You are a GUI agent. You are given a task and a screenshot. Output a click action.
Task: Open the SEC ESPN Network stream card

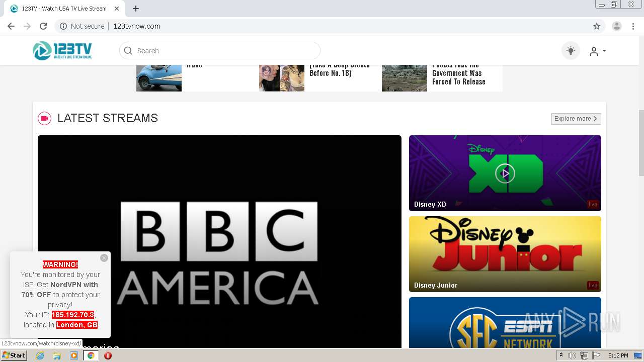[x=505, y=322]
